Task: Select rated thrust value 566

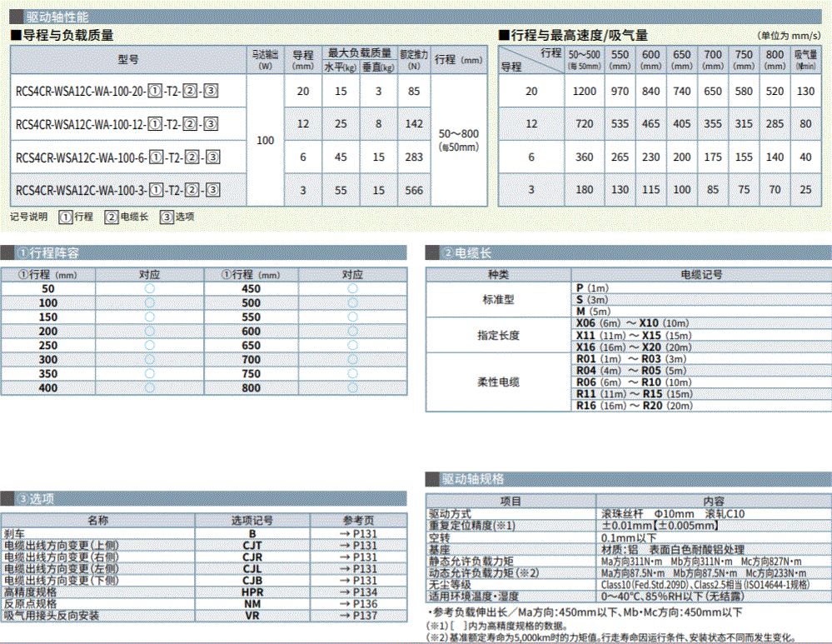Action: [x=414, y=191]
